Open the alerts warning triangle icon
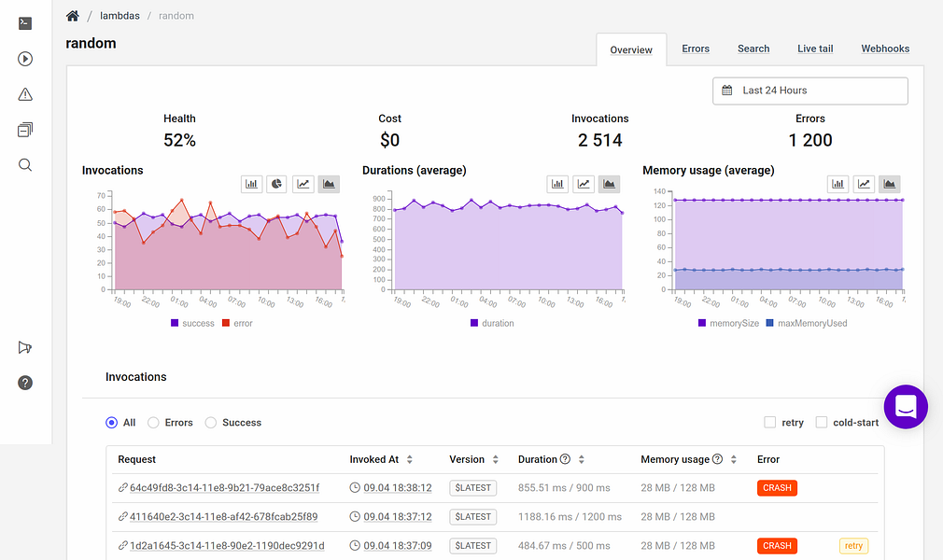 coord(25,94)
